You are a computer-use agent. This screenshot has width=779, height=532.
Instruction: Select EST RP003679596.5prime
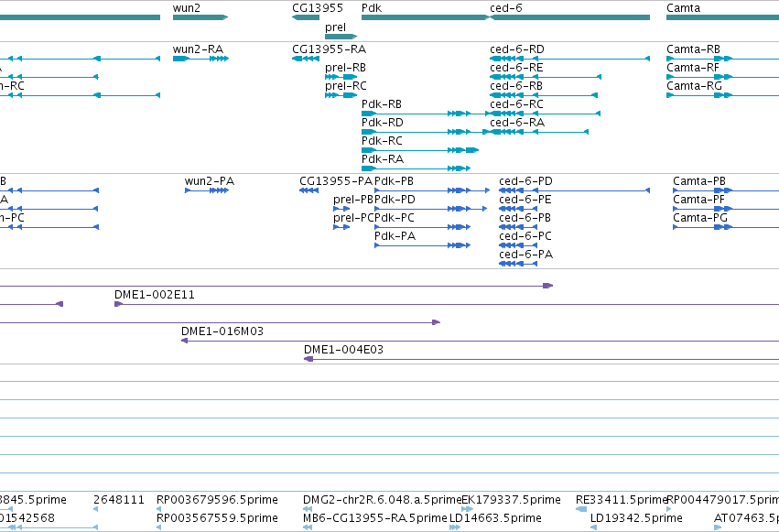159,509
